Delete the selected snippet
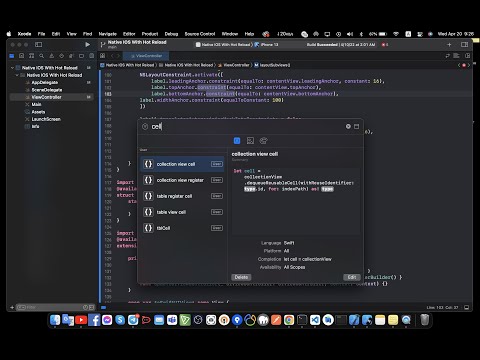This screenshot has width=480, height=360. coord(241,277)
